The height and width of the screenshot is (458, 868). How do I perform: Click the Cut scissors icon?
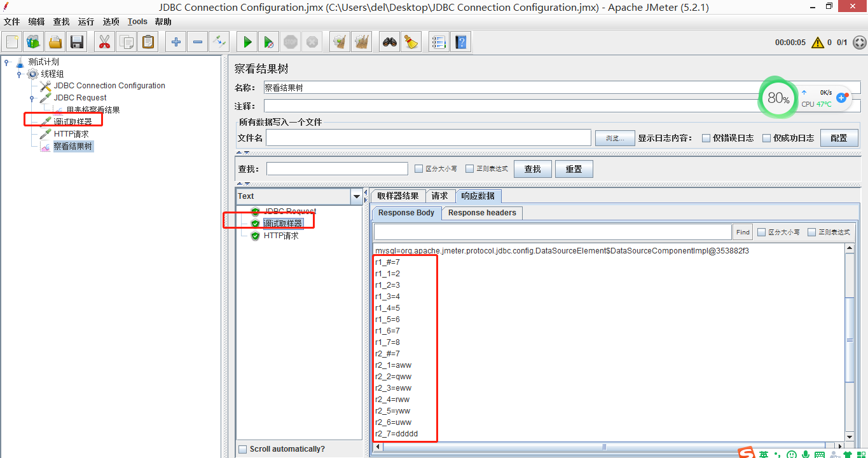coord(105,43)
